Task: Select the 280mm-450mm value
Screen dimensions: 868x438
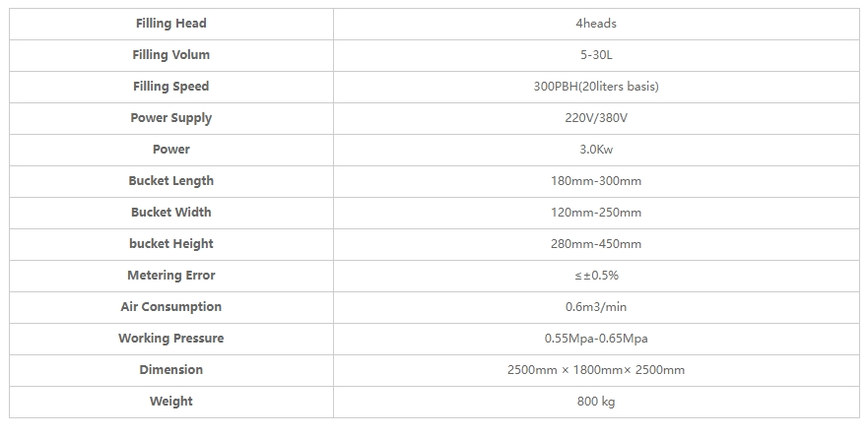Action: (596, 244)
